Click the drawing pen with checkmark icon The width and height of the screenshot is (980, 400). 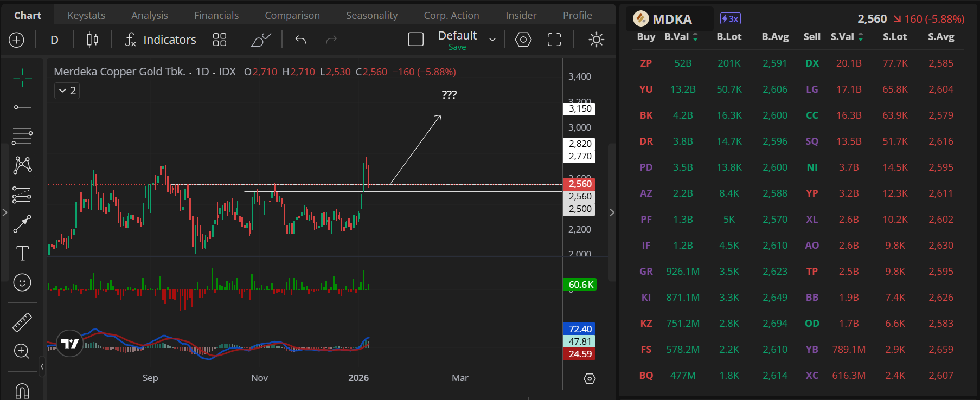tap(261, 40)
